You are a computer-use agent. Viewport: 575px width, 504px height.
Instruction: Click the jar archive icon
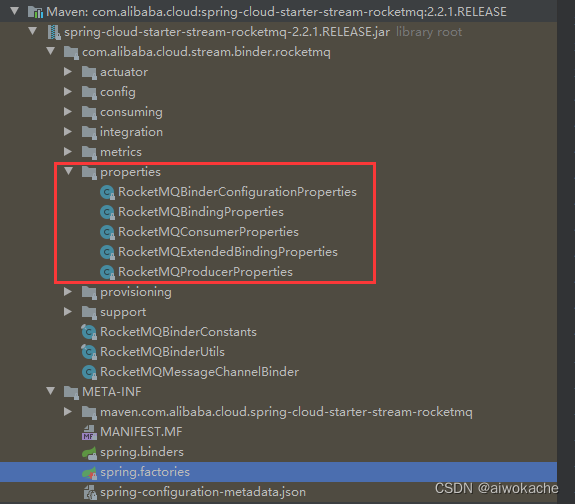[54, 32]
